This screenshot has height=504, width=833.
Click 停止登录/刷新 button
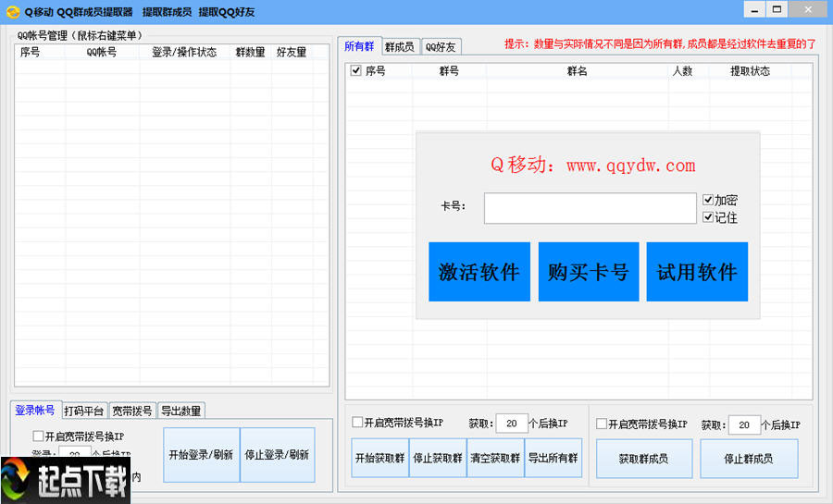coord(278,455)
